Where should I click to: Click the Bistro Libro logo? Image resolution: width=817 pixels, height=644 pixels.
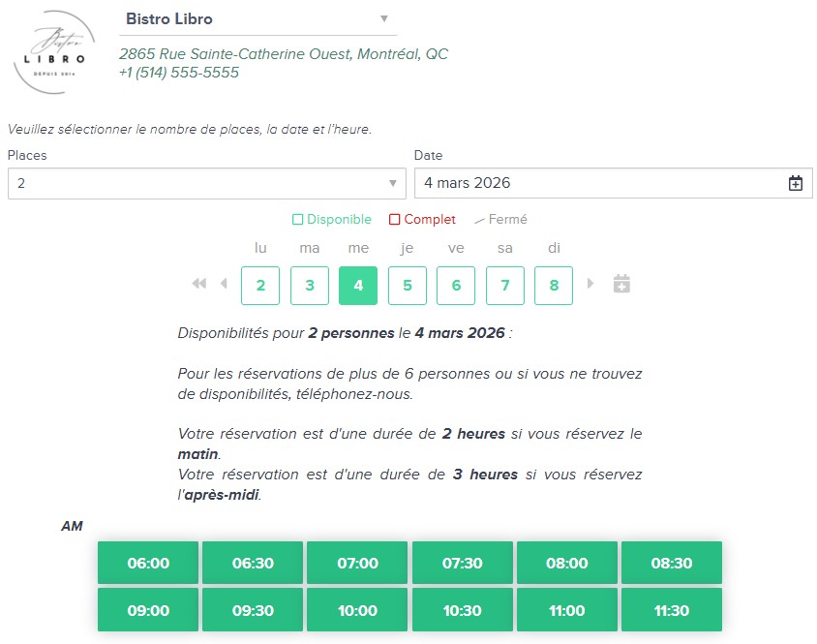click(x=54, y=52)
